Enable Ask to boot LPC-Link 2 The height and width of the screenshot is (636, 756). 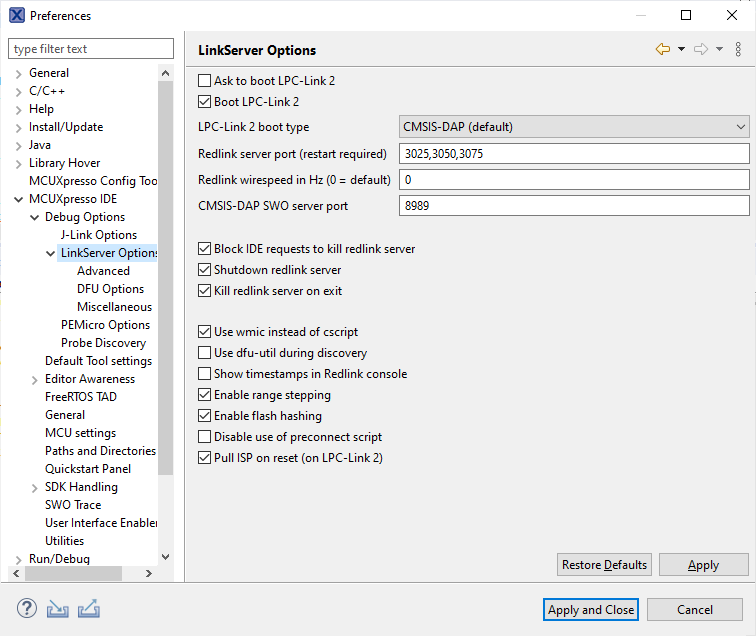[x=205, y=81]
